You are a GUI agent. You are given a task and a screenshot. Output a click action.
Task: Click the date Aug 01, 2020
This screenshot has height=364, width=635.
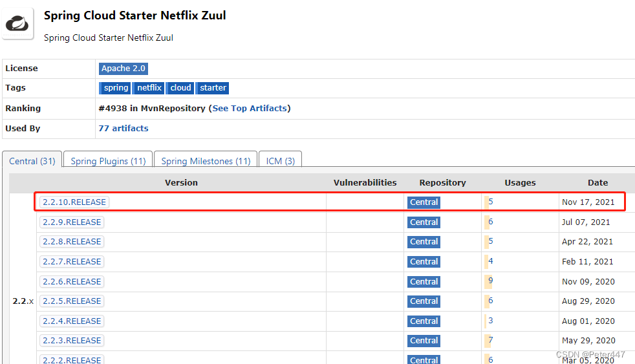(588, 321)
